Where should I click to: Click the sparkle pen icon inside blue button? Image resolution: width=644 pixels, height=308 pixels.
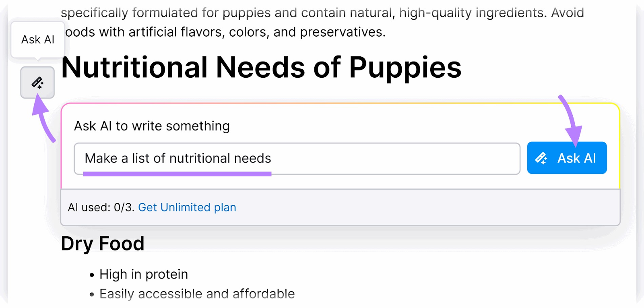[x=541, y=158]
